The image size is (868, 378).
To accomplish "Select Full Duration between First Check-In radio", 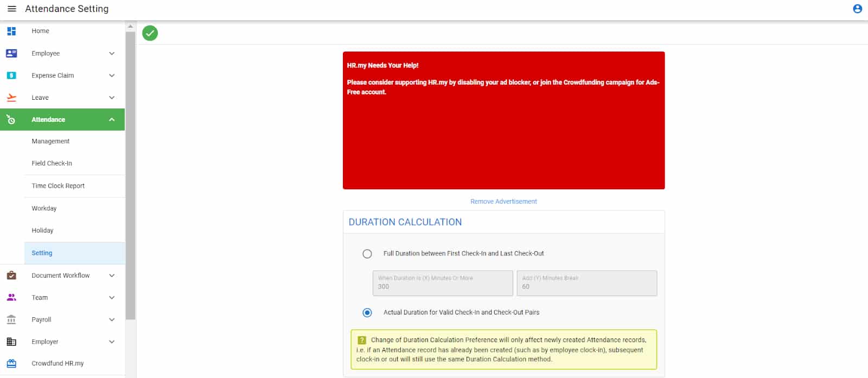I will (367, 254).
